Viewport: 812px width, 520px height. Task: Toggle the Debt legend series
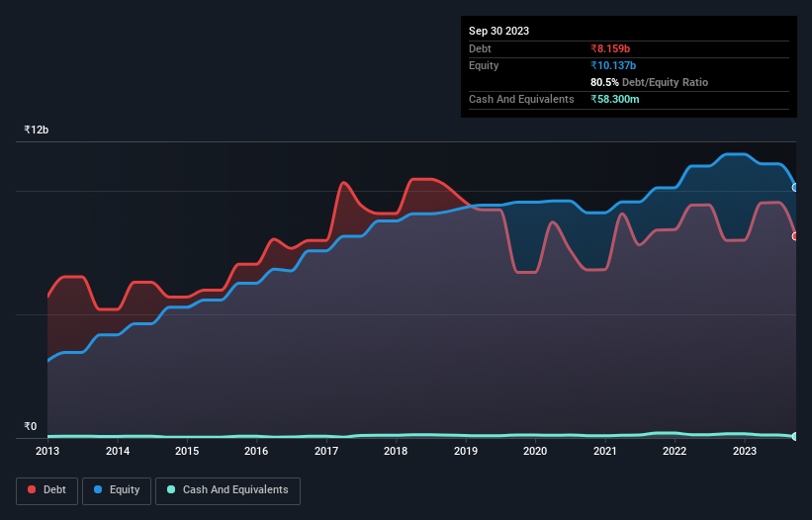[46, 490]
